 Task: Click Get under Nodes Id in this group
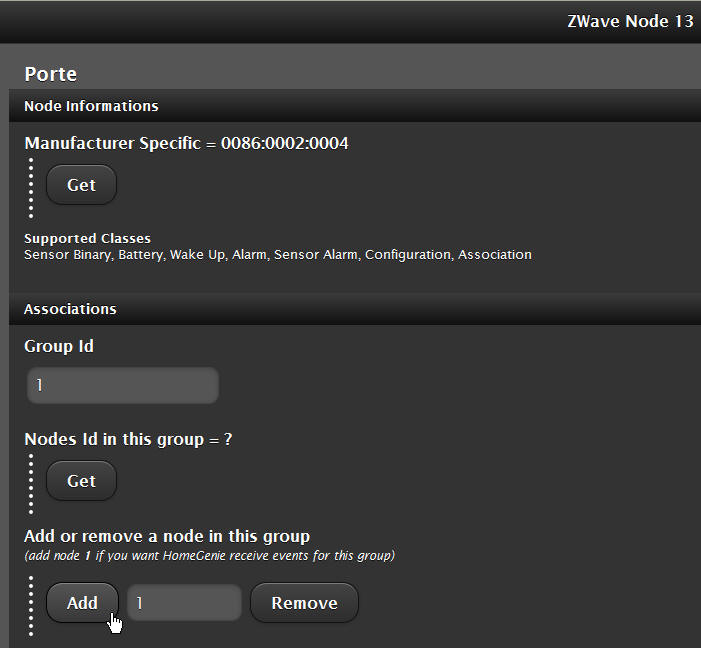[81, 481]
